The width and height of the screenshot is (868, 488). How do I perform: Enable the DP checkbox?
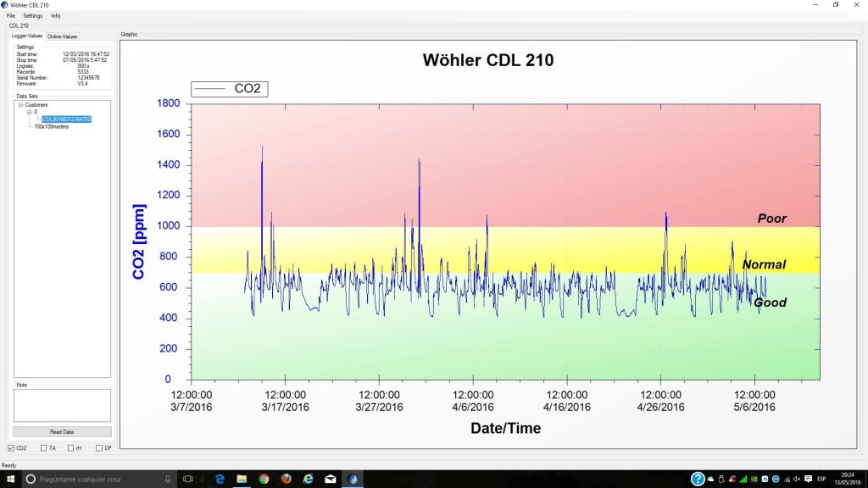click(99, 448)
